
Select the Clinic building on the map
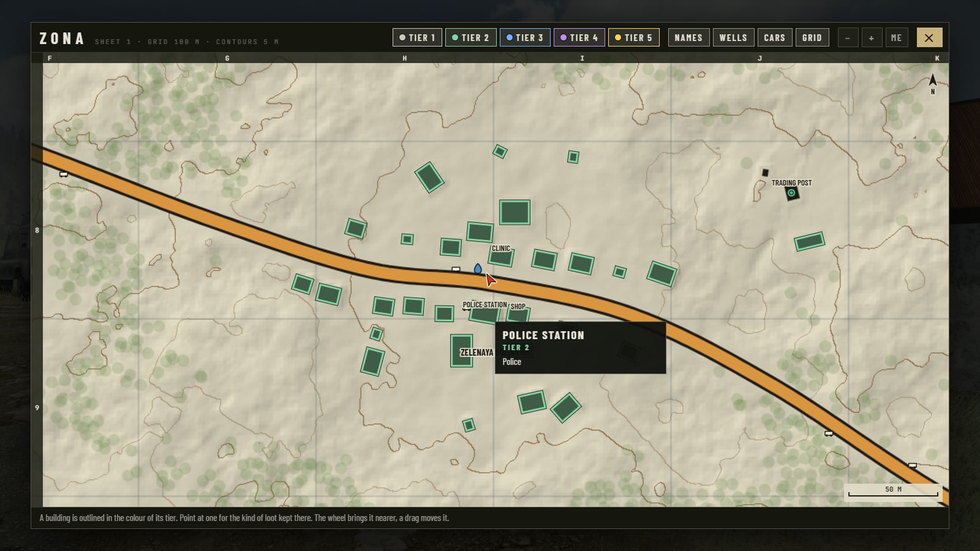(502, 258)
